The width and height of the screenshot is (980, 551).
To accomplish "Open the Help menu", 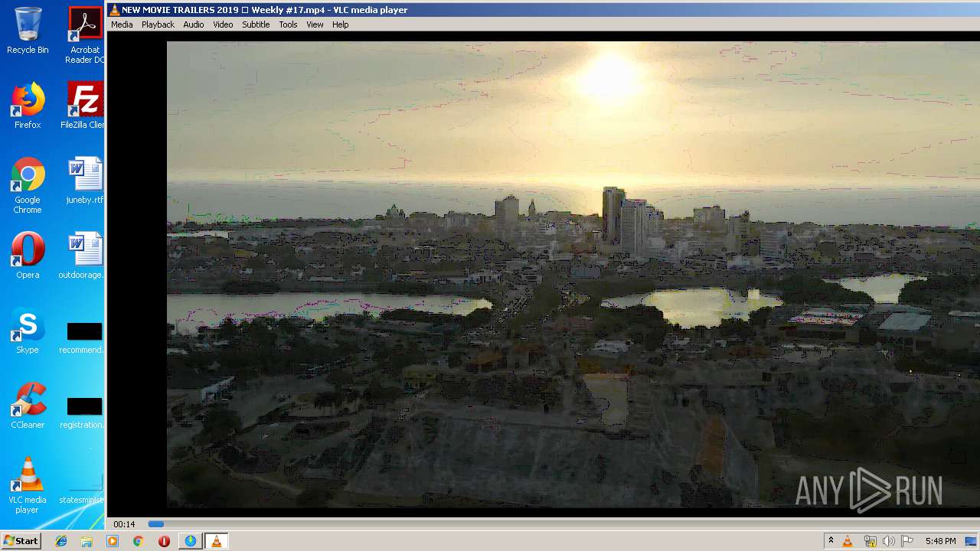I will point(341,24).
